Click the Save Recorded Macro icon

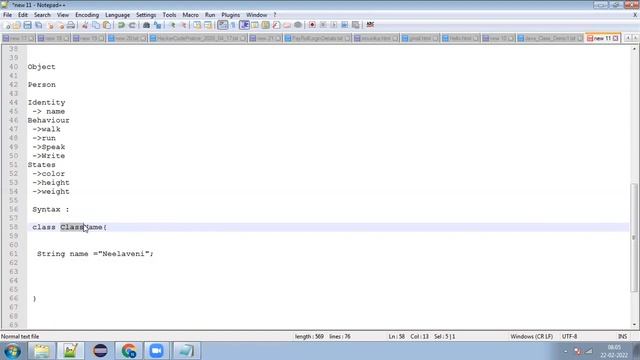[356, 25]
